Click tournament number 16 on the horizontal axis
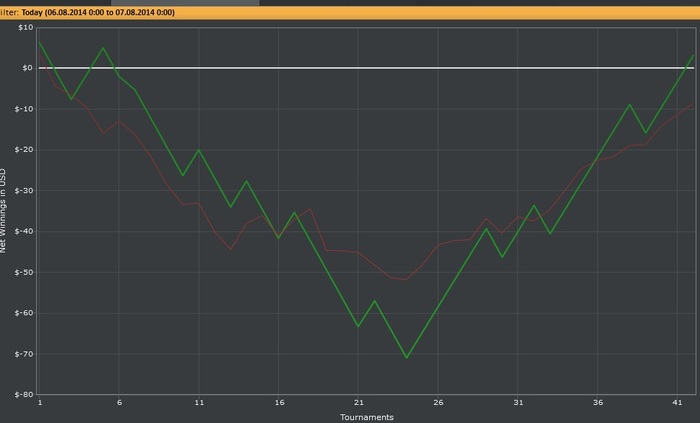Screen dimensions: 700x423 pyautogui.click(x=279, y=402)
